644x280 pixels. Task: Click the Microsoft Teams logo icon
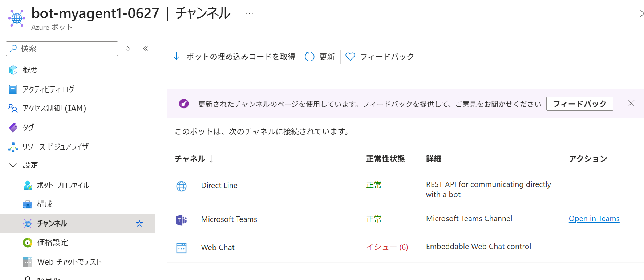pos(181,220)
